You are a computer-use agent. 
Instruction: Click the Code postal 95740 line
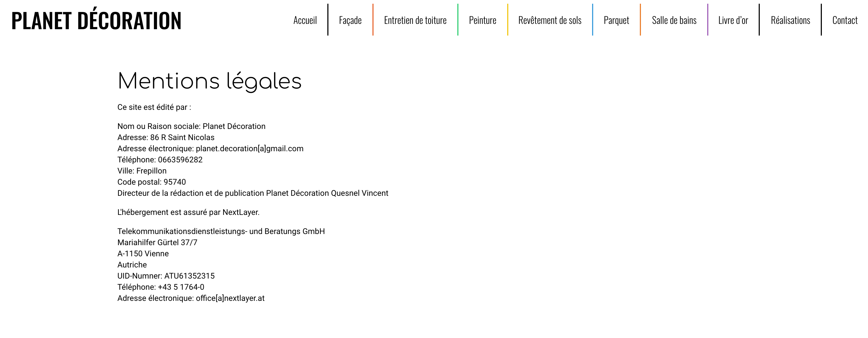(151, 182)
